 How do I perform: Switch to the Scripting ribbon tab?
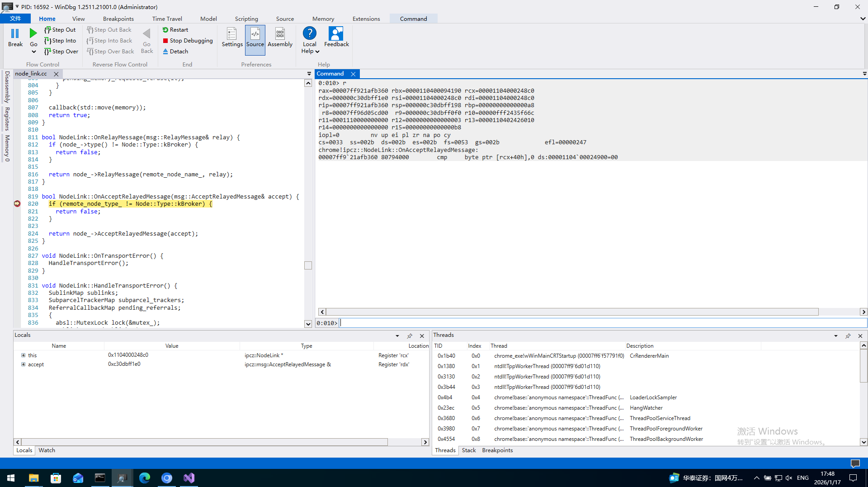point(246,19)
